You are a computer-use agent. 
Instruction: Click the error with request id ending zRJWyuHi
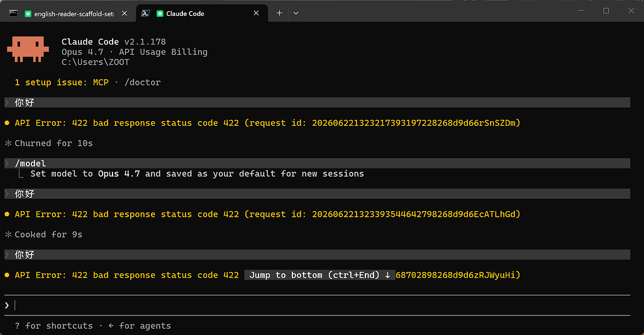(x=262, y=275)
